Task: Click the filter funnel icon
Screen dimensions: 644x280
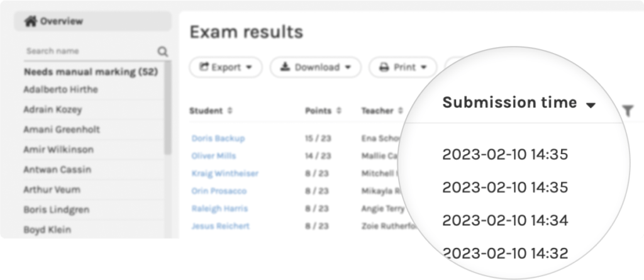Action: (x=628, y=111)
